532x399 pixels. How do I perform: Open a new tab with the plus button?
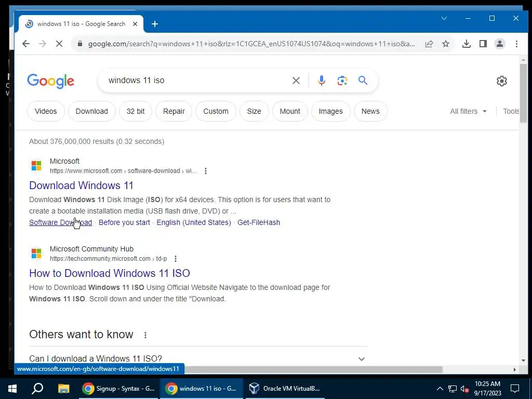pos(155,24)
